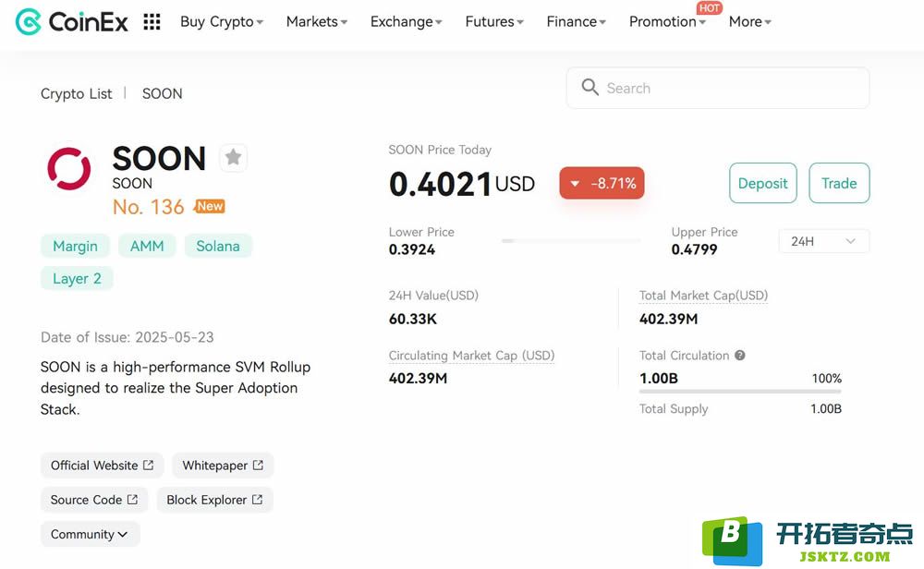Expand the More menu
Screen dimensions: 924x569
pyautogui.click(x=749, y=22)
